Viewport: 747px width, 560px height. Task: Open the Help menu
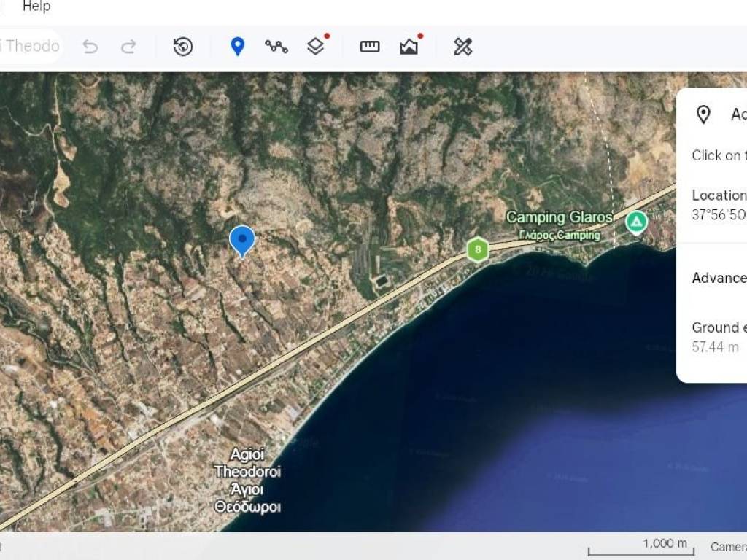36,7
